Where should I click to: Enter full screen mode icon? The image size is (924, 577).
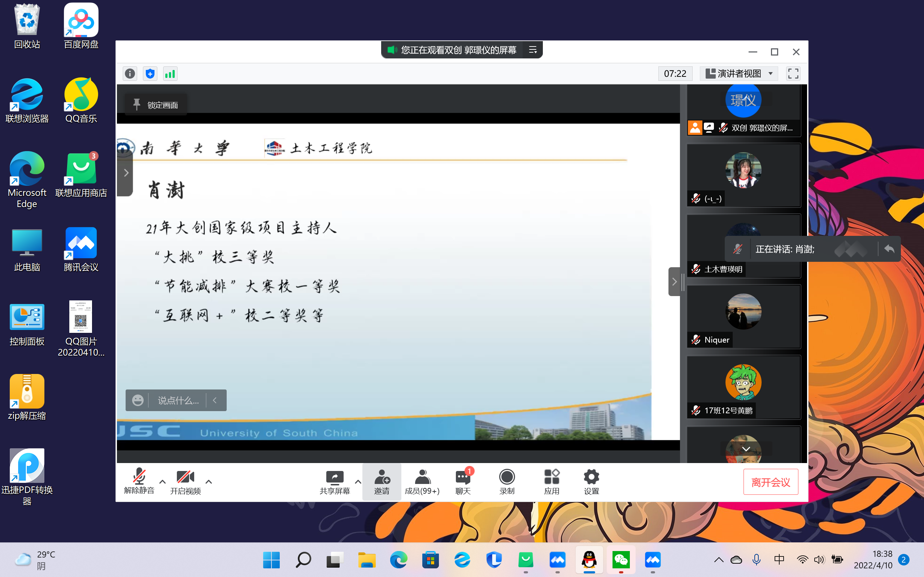point(793,73)
